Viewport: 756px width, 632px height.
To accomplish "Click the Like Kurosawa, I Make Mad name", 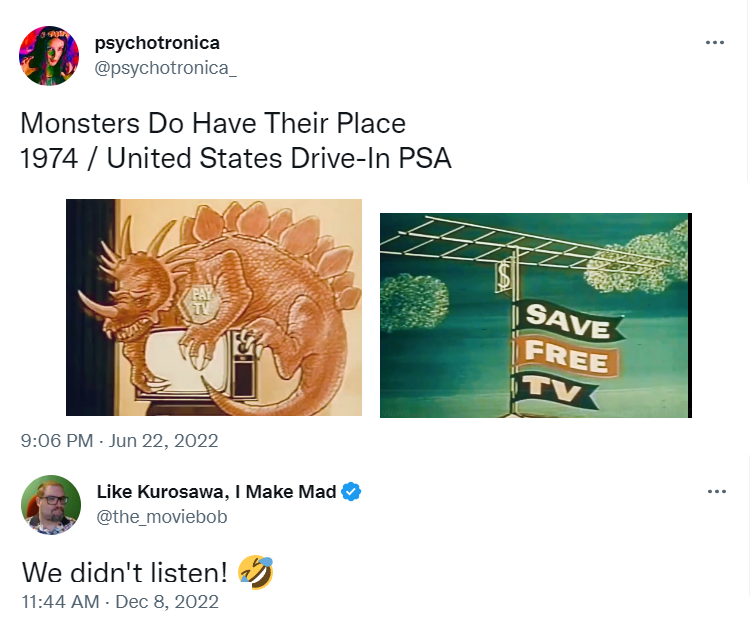I will (216, 492).
